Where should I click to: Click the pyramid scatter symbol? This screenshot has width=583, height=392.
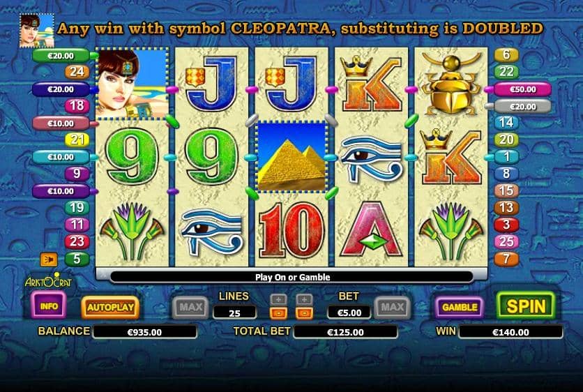291,156
